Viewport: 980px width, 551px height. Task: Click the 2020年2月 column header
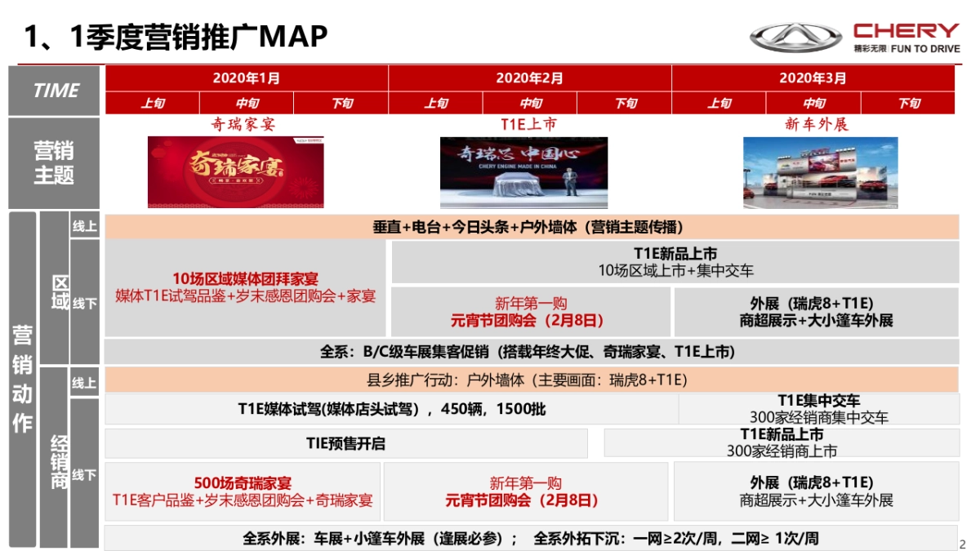click(529, 78)
